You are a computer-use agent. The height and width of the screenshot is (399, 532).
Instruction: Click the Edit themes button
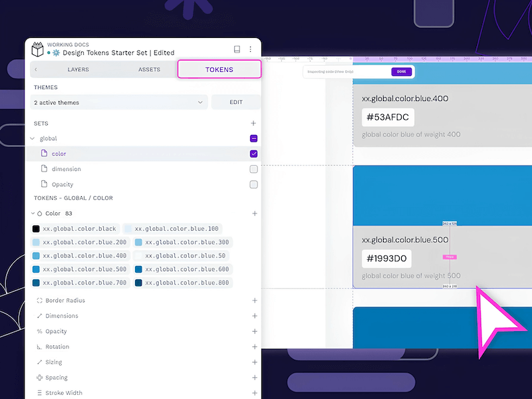(235, 102)
